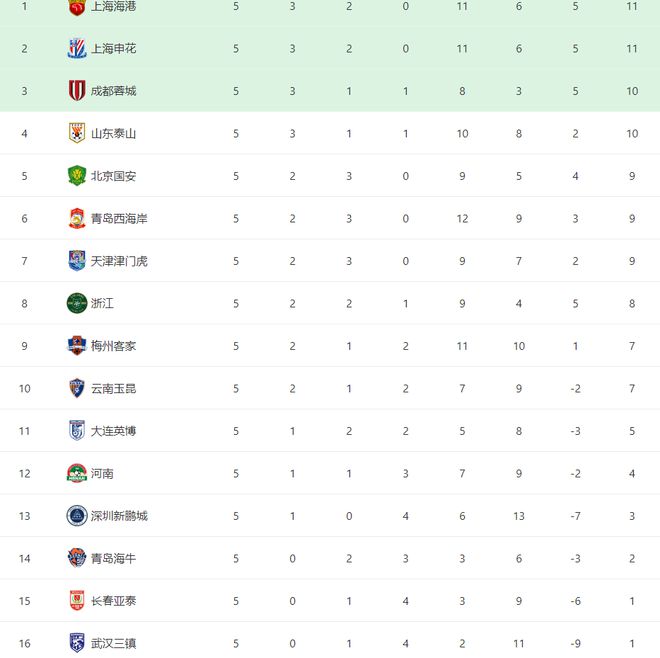Open the 武汉三镇 team page link

(113, 644)
